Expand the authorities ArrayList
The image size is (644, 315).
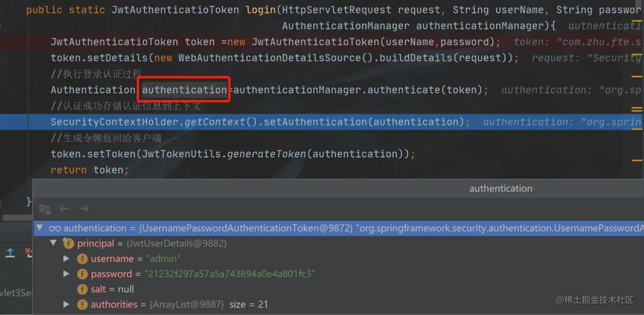tap(67, 304)
